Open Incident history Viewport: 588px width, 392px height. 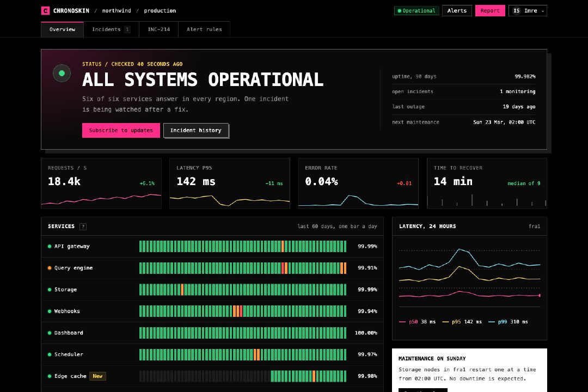(196, 130)
